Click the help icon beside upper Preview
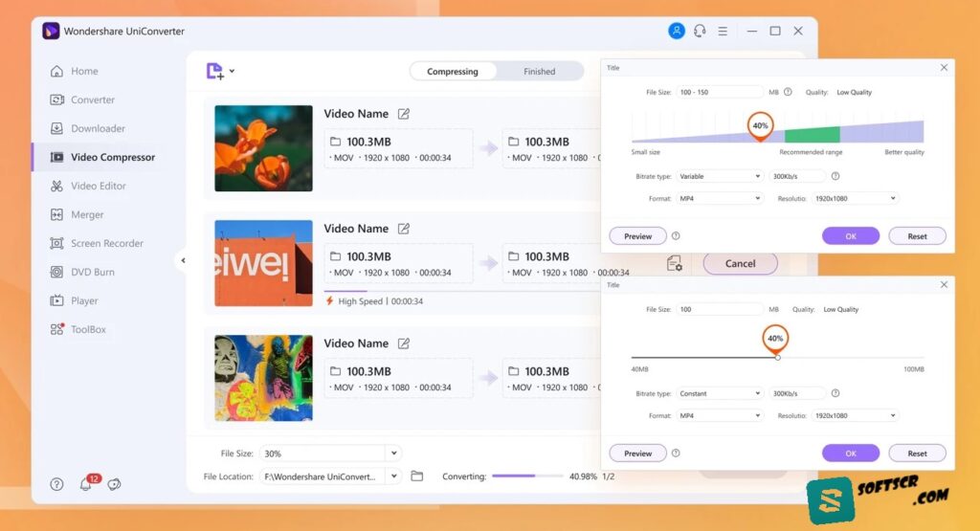The height and width of the screenshot is (531, 980). tap(676, 236)
